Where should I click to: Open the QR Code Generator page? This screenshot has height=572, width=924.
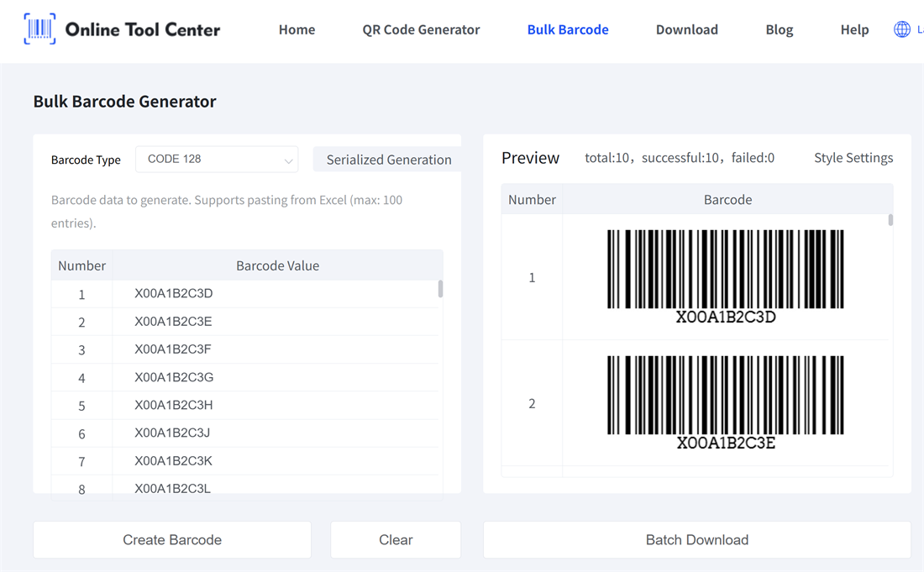(421, 29)
